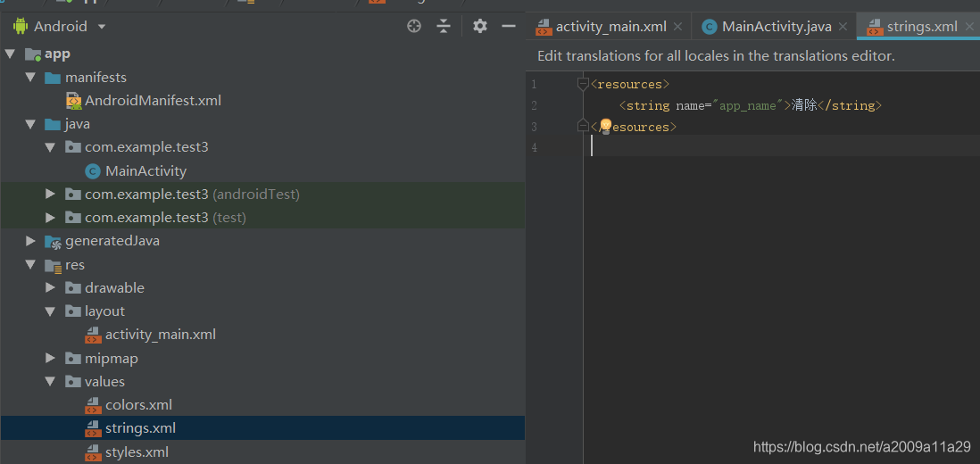Click the mipmap folder icon

(x=73, y=359)
